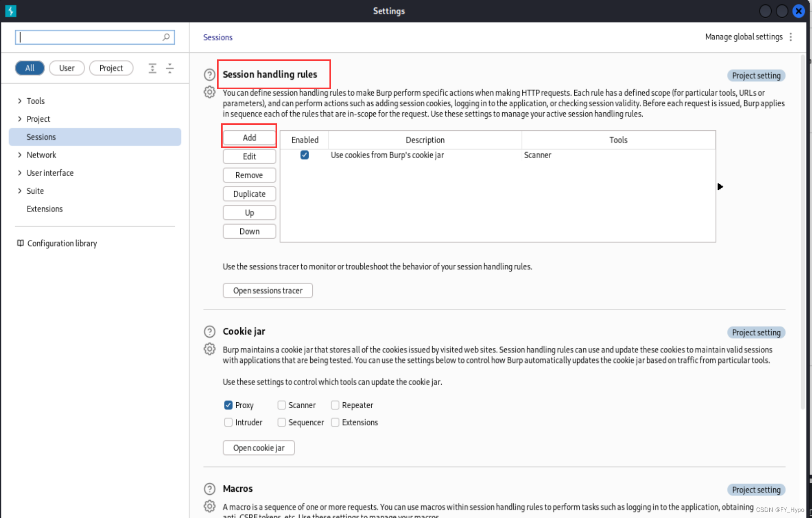Open gear options for Cookie jar
This screenshot has height=518, width=812.
[x=210, y=349]
